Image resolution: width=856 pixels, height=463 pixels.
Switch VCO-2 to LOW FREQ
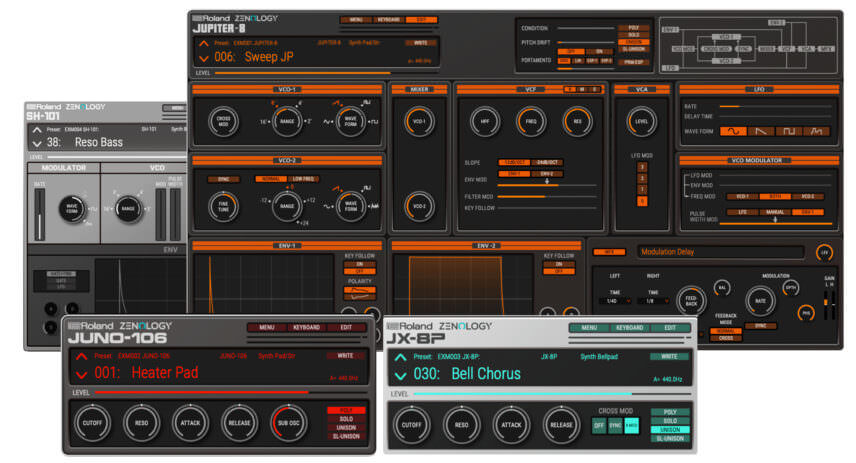point(304,179)
